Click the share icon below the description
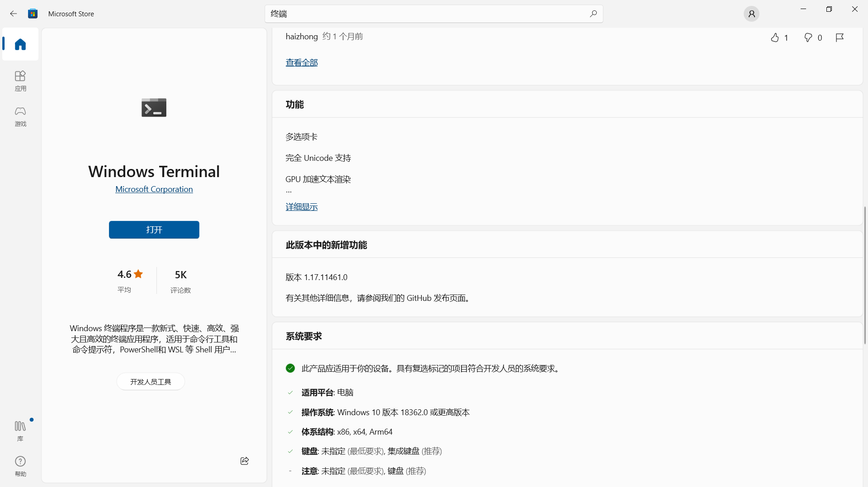The height and width of the screenshot is (487, 868). coord(244,461)
